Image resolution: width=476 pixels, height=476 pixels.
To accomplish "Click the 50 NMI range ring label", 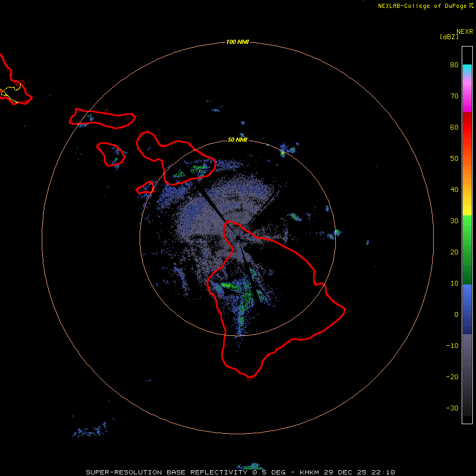I will [x=237, y=140].
